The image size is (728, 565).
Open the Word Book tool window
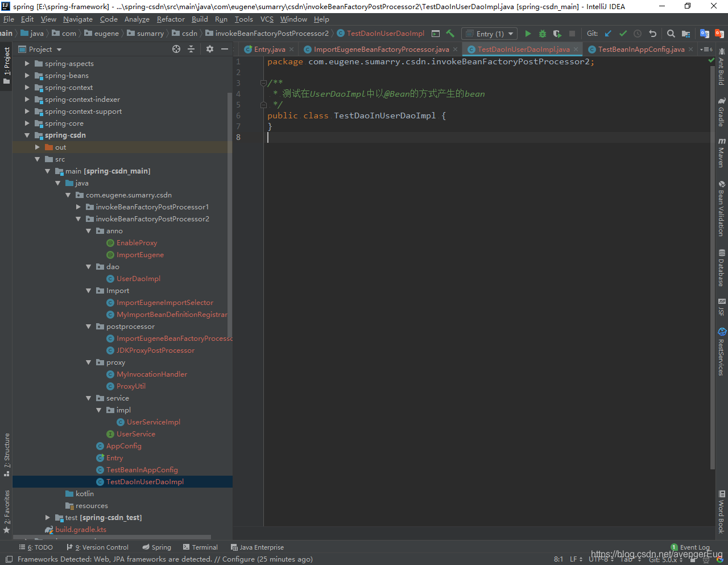click(722, 511)
